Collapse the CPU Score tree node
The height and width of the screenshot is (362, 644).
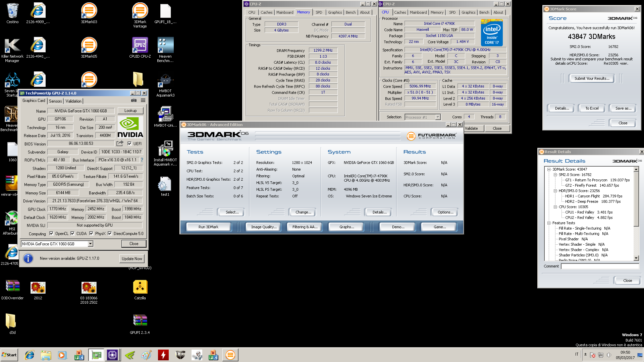pos(555,207)
